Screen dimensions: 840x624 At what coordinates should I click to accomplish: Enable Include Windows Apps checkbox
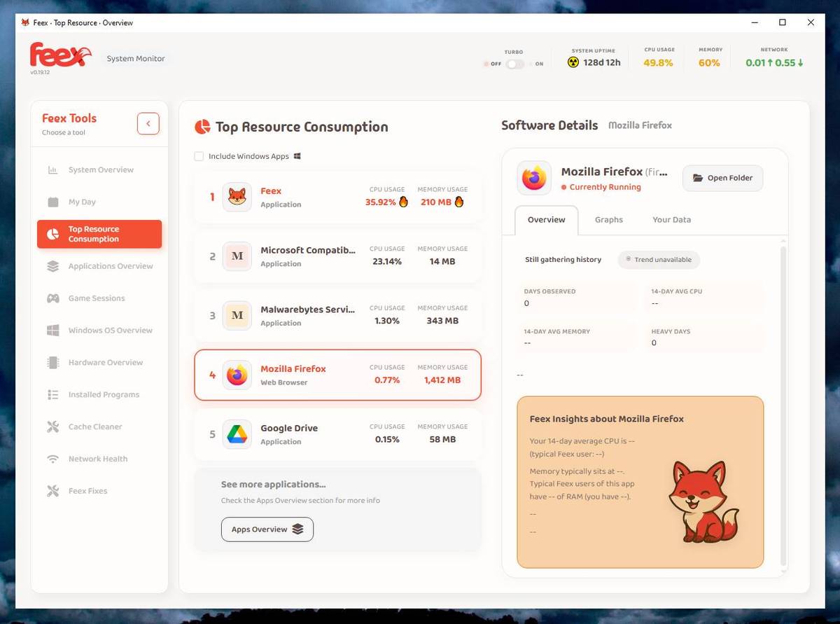point(199,156)
